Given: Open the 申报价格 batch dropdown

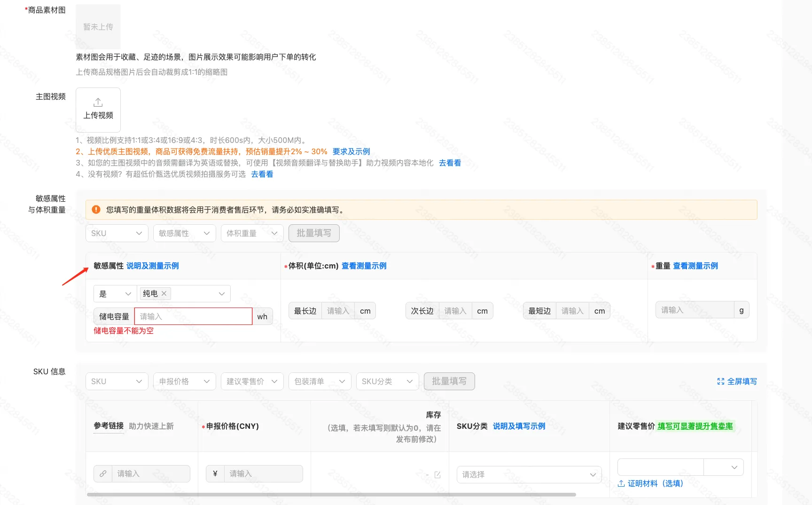Looking at the screenshot, I should [184, 381].
